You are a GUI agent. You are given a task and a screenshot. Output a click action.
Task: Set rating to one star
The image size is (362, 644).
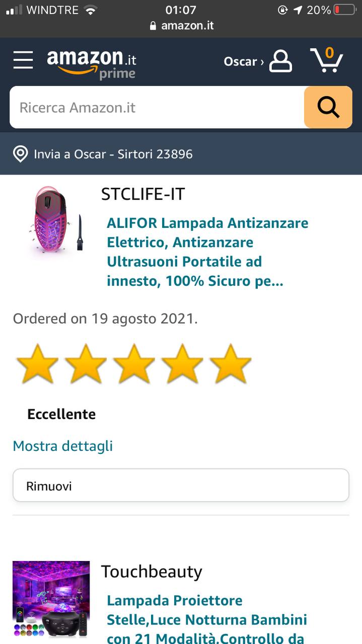point(37,364)
